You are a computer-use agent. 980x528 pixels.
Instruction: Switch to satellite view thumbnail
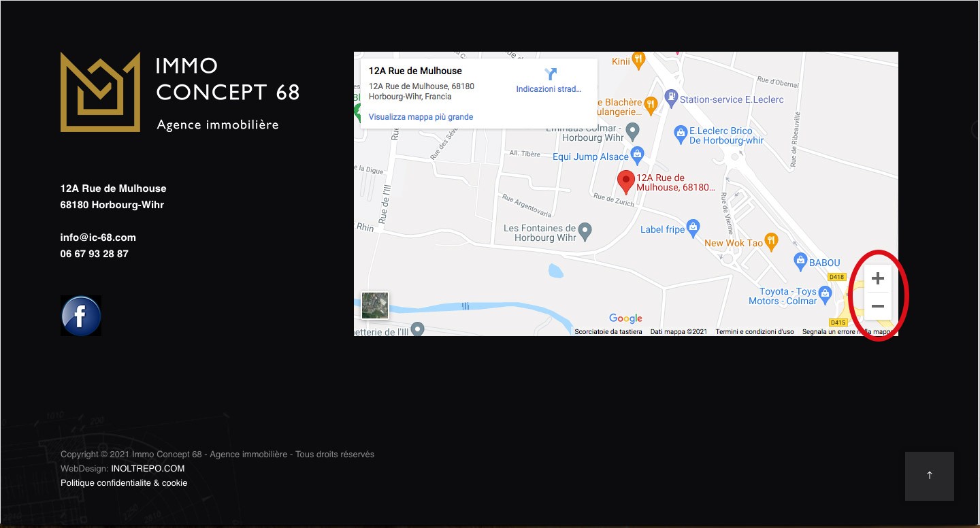(375, 306)
